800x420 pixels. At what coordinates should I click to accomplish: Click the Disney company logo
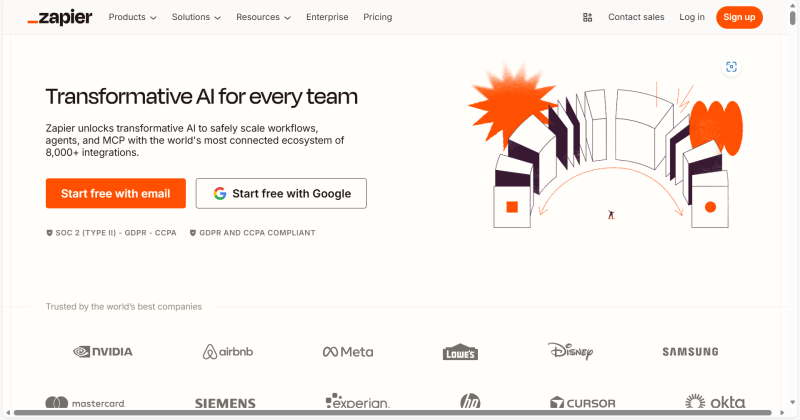point(571,351)
